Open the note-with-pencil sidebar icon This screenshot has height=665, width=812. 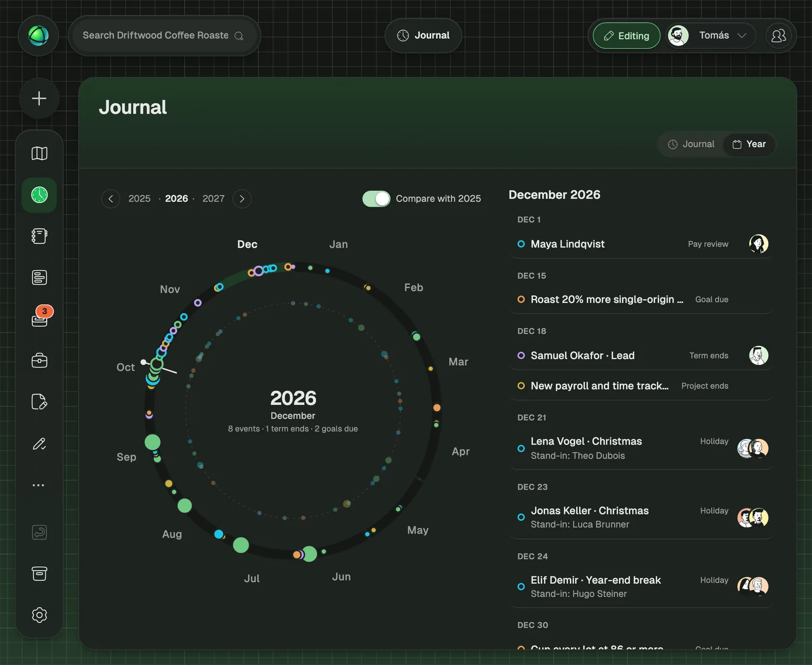coord(39,402)
